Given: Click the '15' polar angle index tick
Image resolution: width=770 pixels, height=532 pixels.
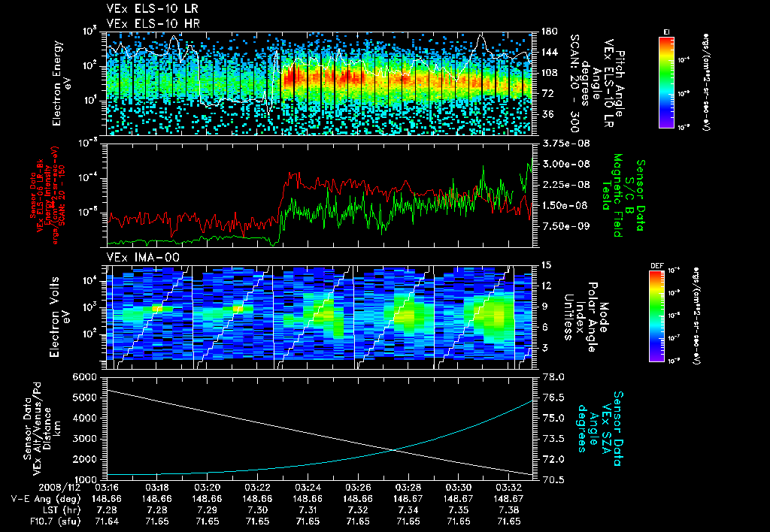Looking at the screenshot, I should pos(546,265).
